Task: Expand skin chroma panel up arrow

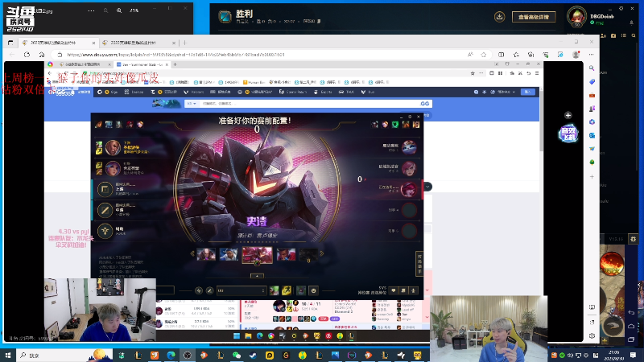Action: (257, 276)
